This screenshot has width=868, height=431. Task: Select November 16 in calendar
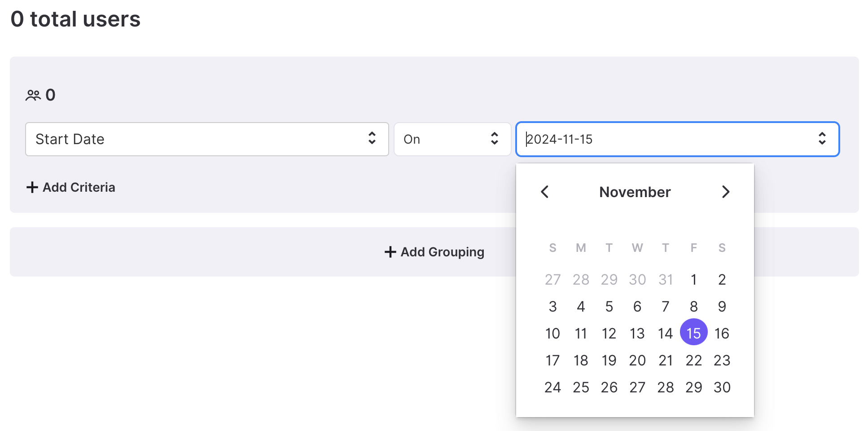[722, 334]
